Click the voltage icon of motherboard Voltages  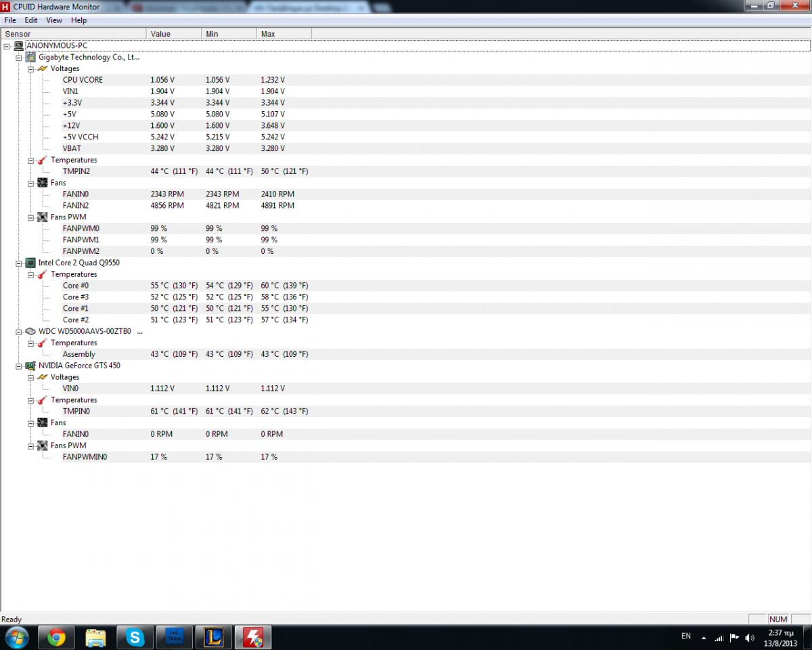point(43,68)
